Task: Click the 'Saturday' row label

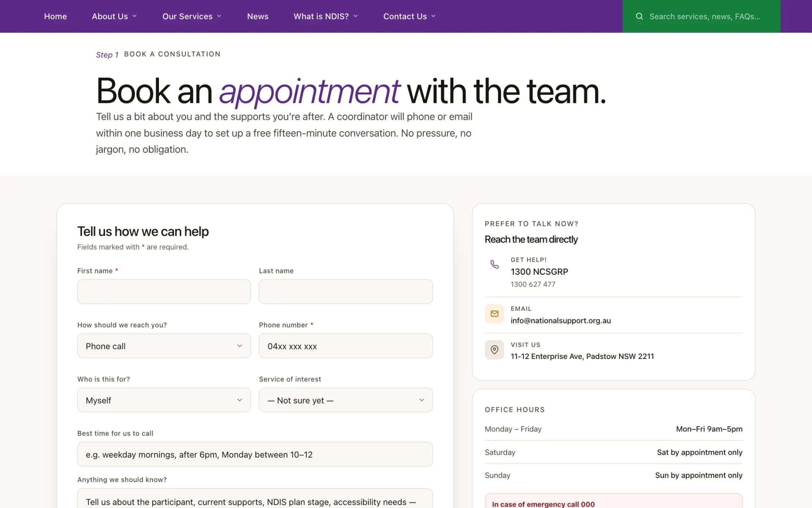Action: [500, 452]
